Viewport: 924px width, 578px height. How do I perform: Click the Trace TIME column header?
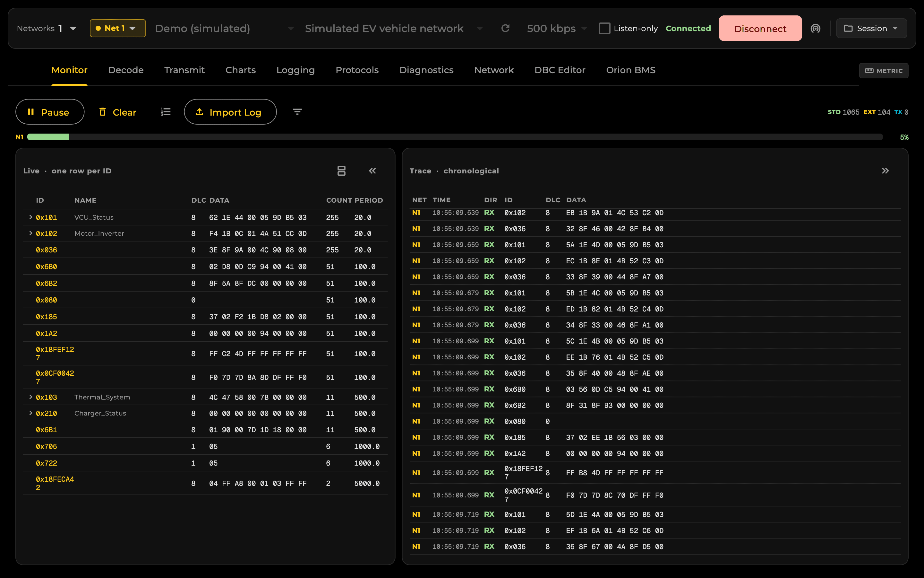[441, 200]
